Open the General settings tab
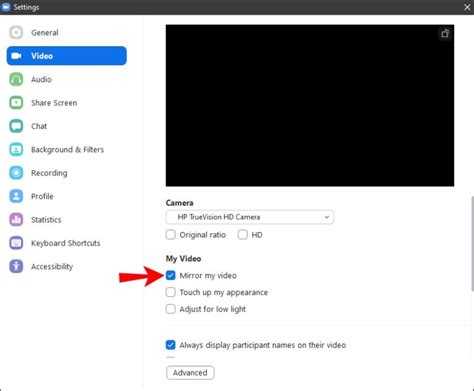The height and width of the screenshot is (391, 474). click(67, 33)
